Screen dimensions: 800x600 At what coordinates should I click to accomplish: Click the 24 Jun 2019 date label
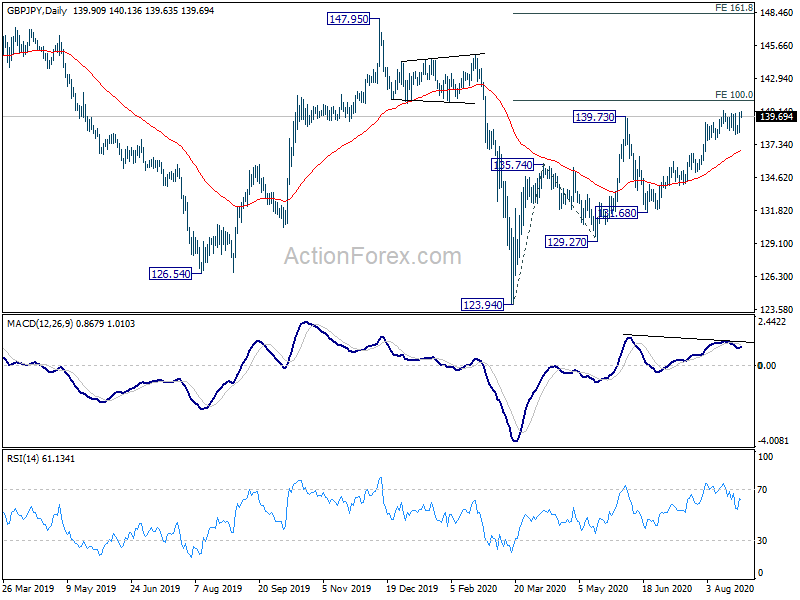[155, 588]
